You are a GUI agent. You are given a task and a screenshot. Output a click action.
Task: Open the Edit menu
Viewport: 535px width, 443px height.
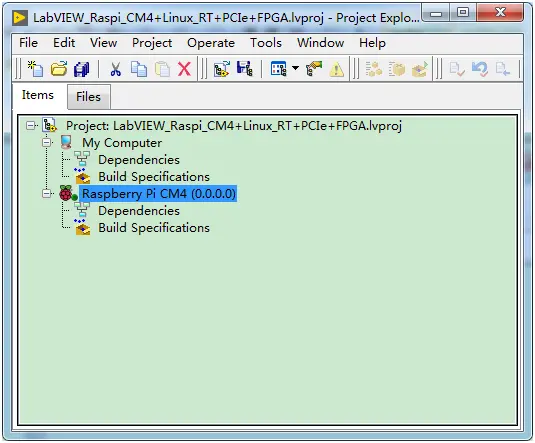point(64,43)
